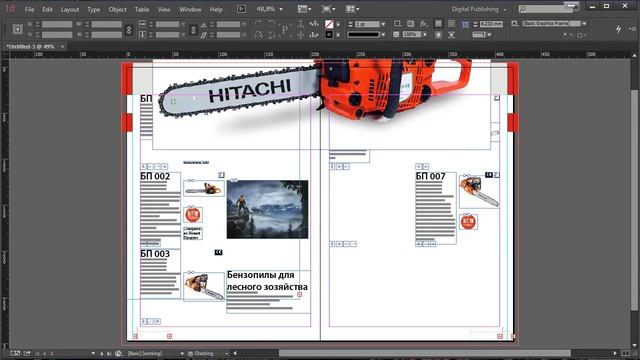Image resolution: width=640 pixels, height=360 pixels.
Task: Go to the Next Page arrow in the status bar
Action: click(102, 353)
